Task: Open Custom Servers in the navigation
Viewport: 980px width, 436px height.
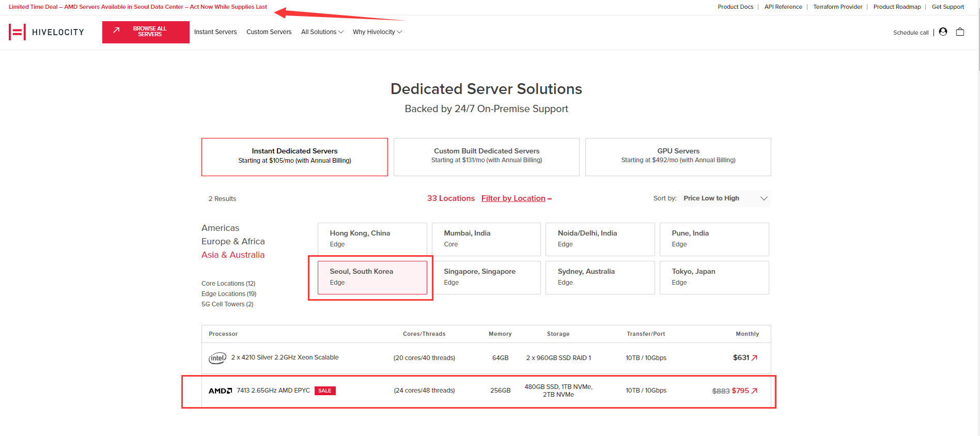Action: (269, 32)
